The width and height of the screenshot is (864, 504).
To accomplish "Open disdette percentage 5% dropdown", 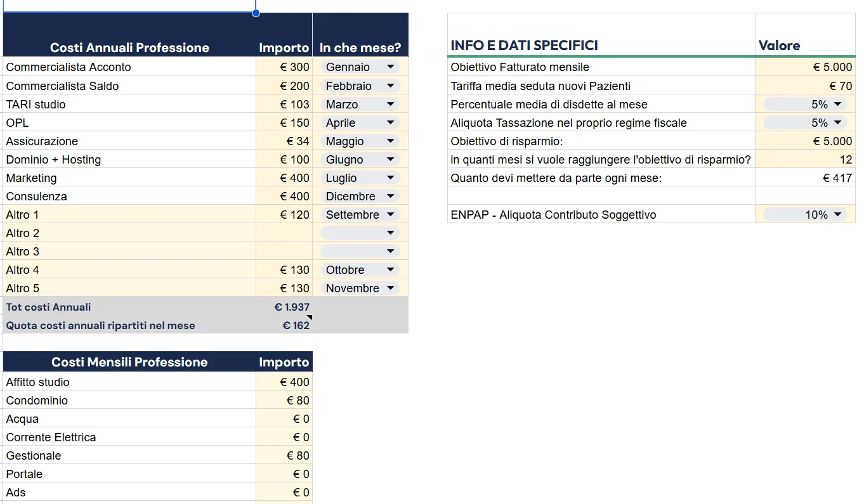I will coord(805,104).
